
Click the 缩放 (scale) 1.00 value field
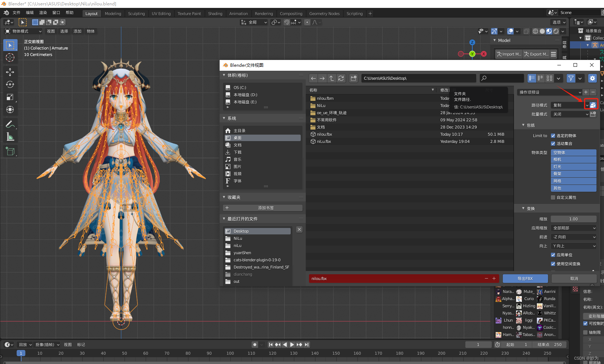pos(573,219)
